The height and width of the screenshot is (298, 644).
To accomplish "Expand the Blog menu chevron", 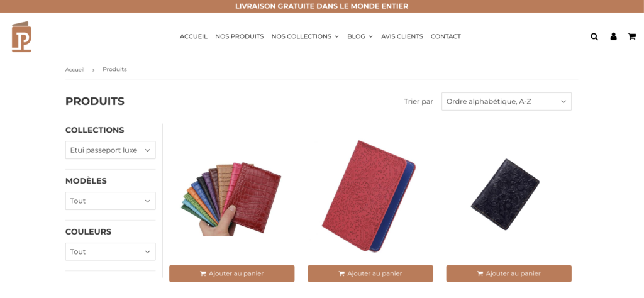I will click(x=370, y=36).
